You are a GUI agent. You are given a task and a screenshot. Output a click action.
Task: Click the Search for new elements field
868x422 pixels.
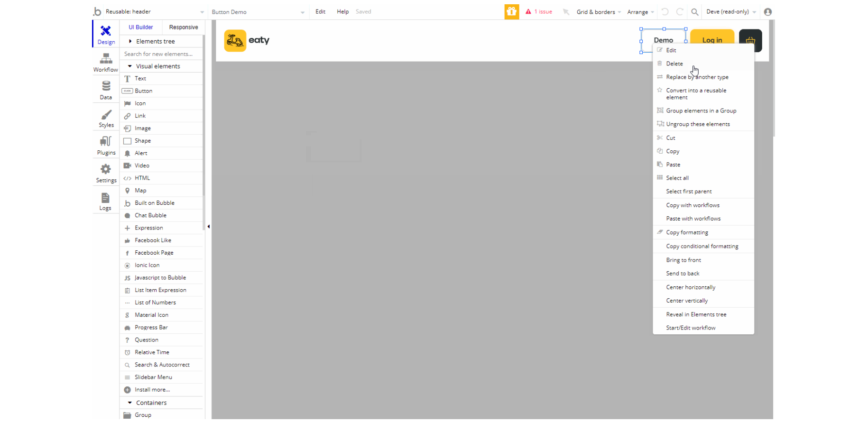[161, 54]
